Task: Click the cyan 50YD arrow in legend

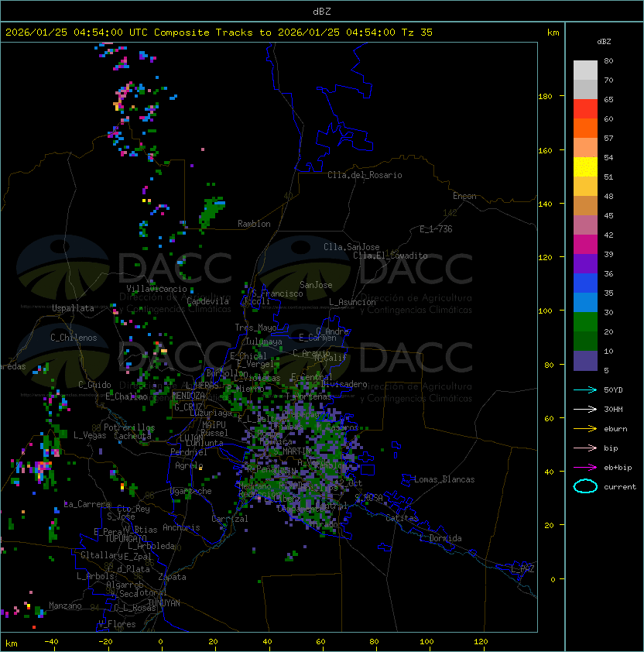Action: 585,389
